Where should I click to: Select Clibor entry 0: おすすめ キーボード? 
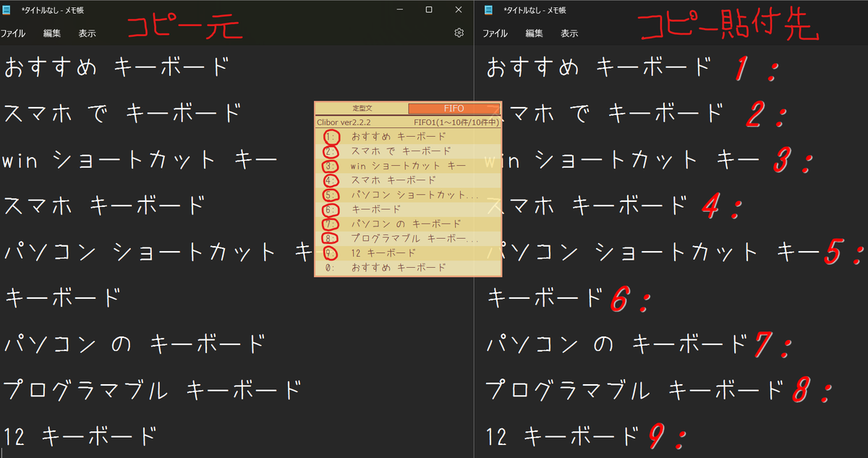[408, 268]
